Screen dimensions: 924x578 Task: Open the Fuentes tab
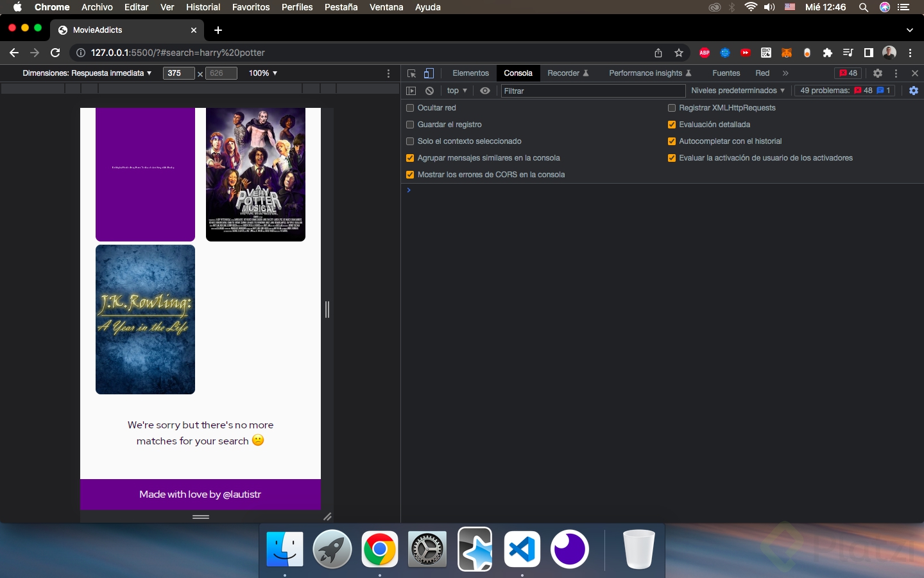[726, 73]
